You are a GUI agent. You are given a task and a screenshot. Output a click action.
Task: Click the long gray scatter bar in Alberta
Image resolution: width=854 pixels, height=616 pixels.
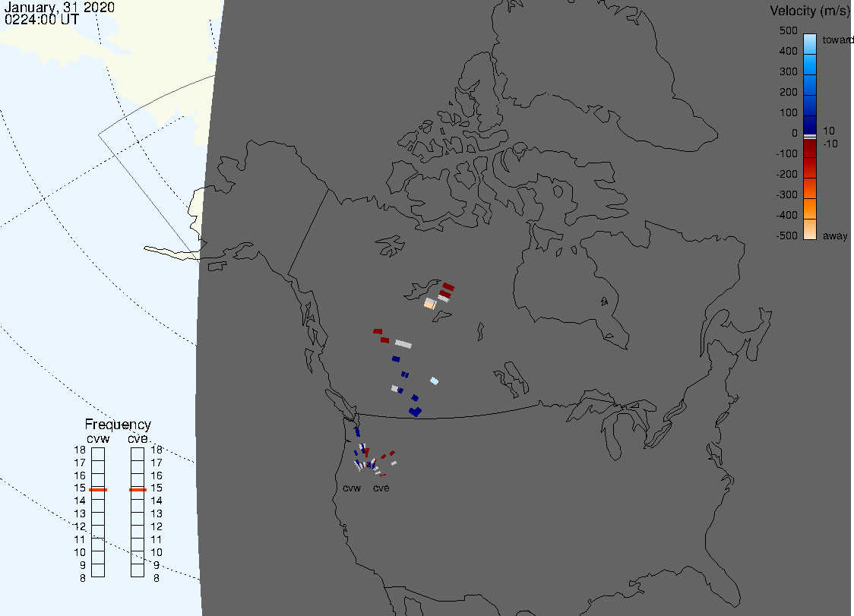pyautogui.click(x=403, y=343)
